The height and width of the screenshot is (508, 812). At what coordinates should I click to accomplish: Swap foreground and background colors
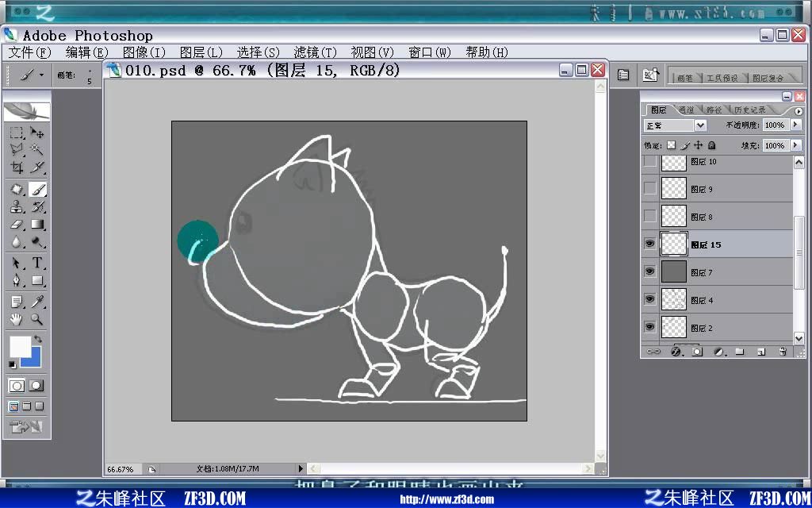click(38, 339)
